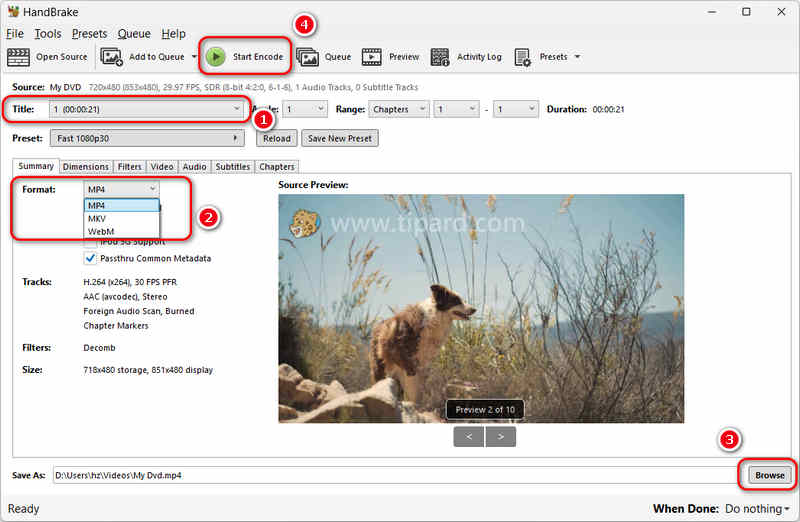Click the Start Encode label
The height and width of the screenshot is (522, 800).
[x=258, y=57]
